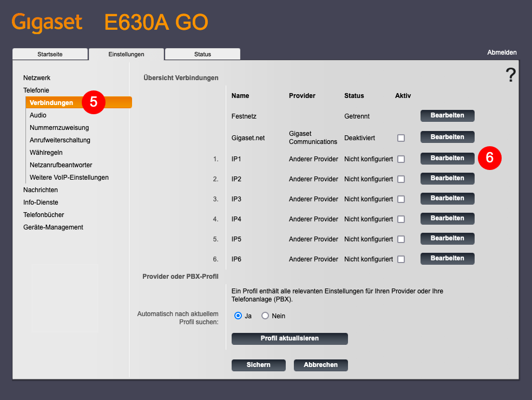
Task: Edit the Gigaset.net connection
Action: (x=447, y=137)
